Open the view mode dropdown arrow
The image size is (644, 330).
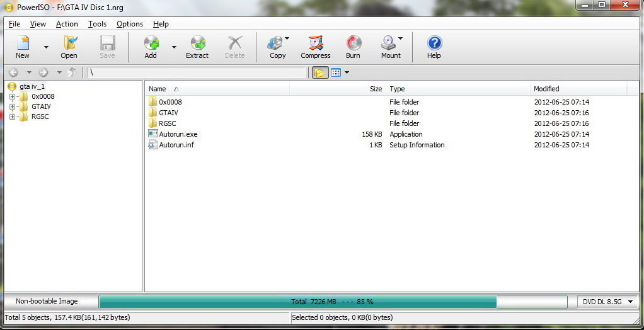click(x=347, y=72)
